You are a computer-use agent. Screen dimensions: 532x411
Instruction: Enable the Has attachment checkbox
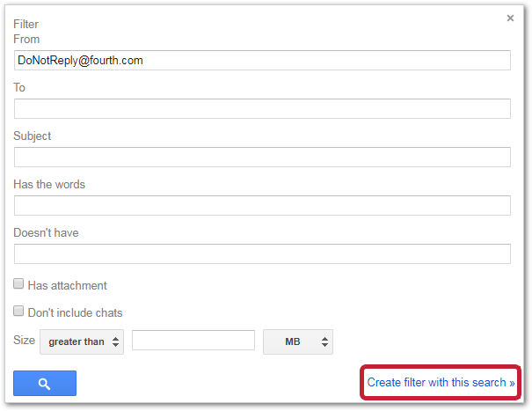coord(18,284)
